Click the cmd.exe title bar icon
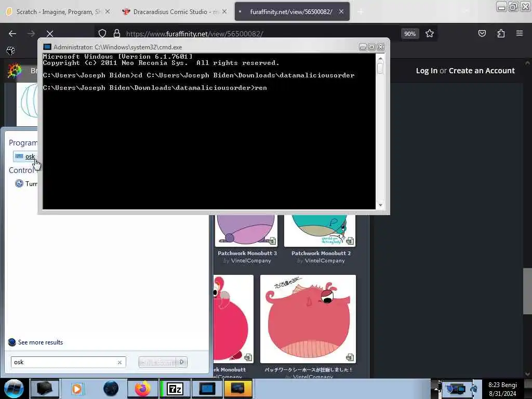The width and height of the screenshot is (532, 399). coord(47,47)
